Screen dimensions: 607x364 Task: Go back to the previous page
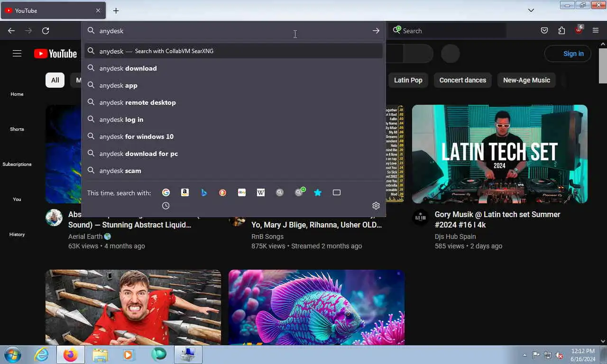[11, 31]
